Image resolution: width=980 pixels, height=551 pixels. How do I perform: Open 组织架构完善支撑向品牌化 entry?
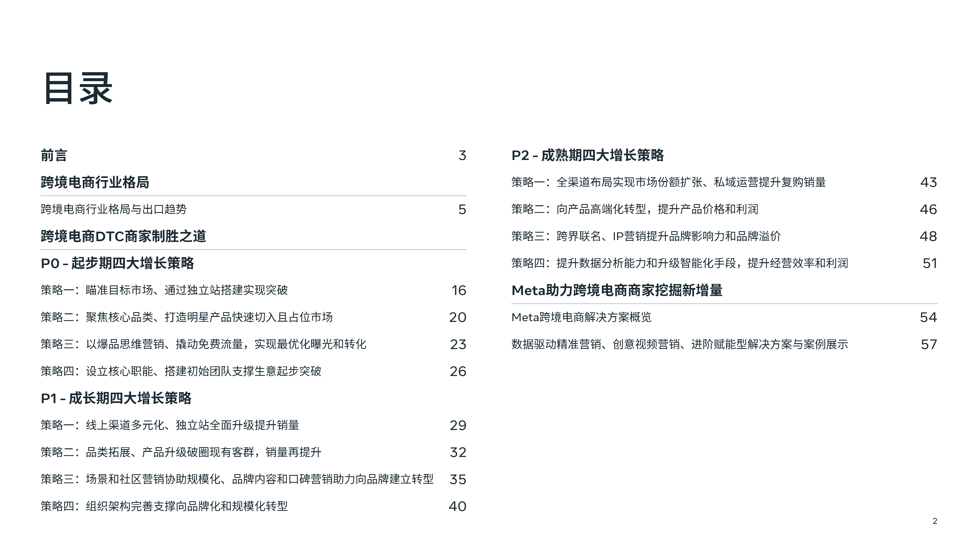(x=164, y=506)
